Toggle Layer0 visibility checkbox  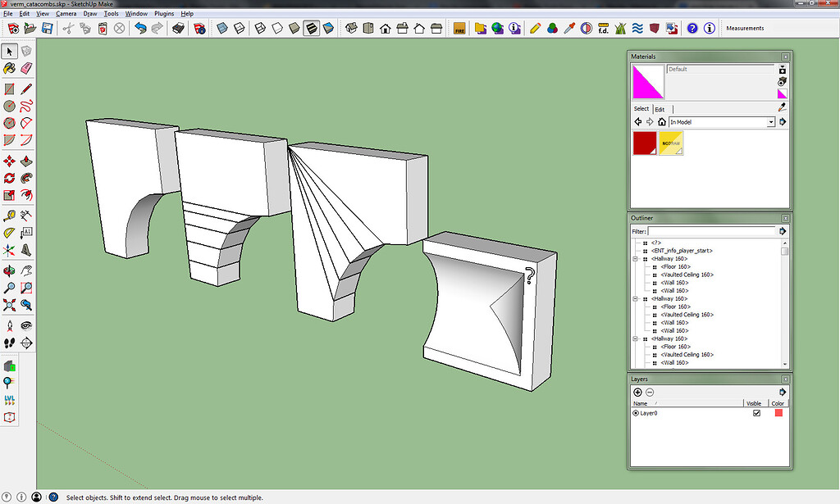click(x=756, y=412)
